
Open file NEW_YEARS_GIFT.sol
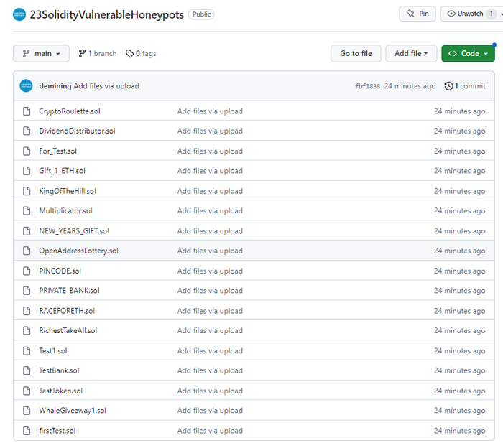74,231
